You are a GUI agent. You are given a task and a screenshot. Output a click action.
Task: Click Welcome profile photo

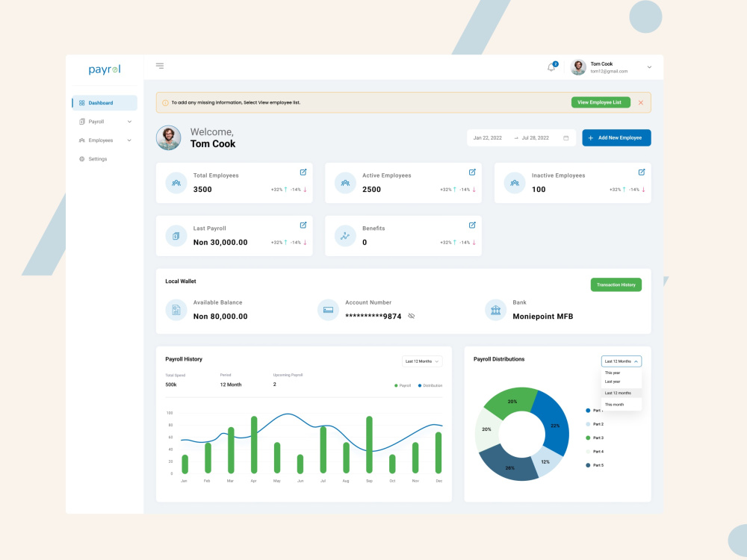(x=169, y=138)
